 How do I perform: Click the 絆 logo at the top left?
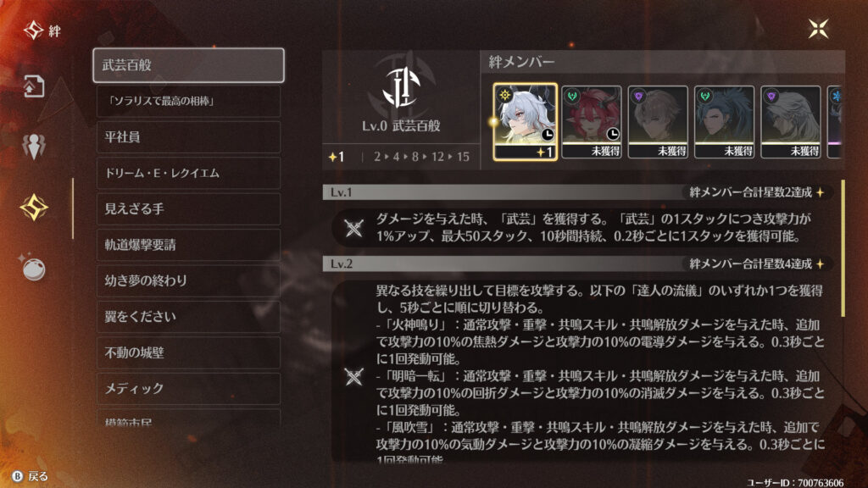click(x=42, y=30)
